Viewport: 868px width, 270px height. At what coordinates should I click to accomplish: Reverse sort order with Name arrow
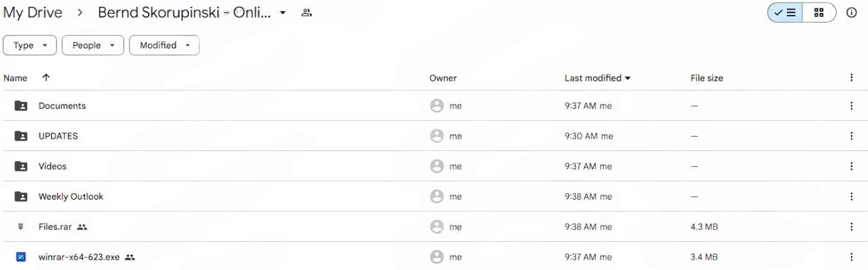[x=46, y=78]
